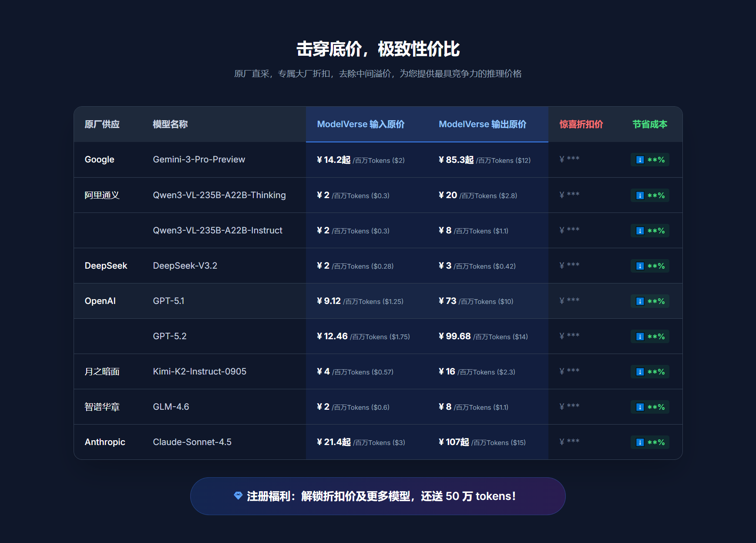The width and height of the screenshot is (756, 543).
Task: Click the ¥99.68 output price for GPT-5.2
Action: [x=455, y=336]
